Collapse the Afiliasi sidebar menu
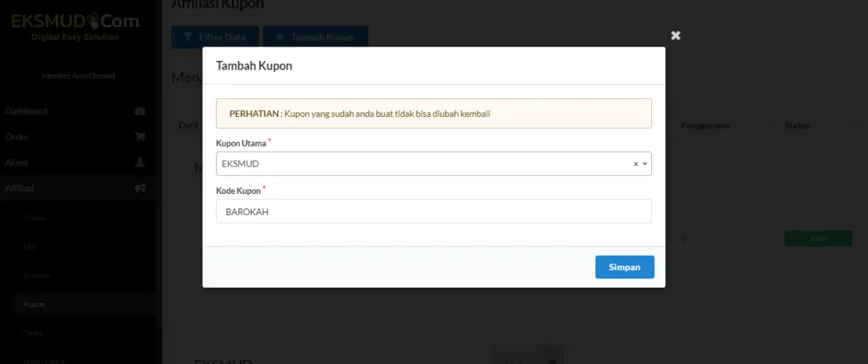Image resolution: width=868 pixels, height=364 pixels. pyautogui.click(x=19, y=188)
